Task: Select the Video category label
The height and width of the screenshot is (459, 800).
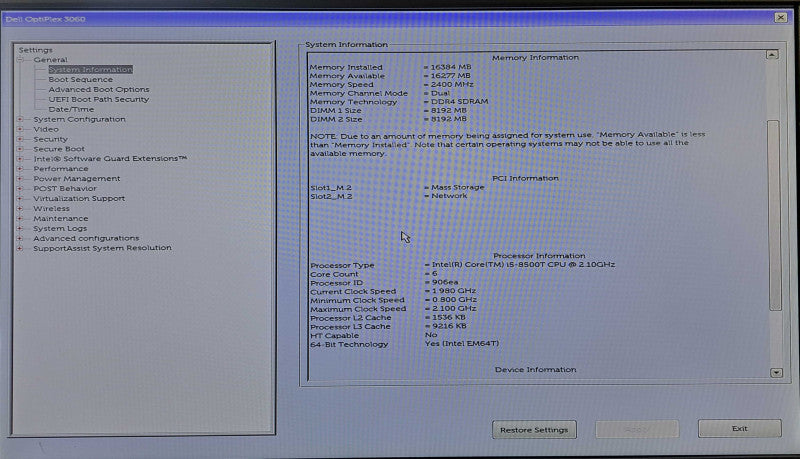Action: [x=46, y=130]
